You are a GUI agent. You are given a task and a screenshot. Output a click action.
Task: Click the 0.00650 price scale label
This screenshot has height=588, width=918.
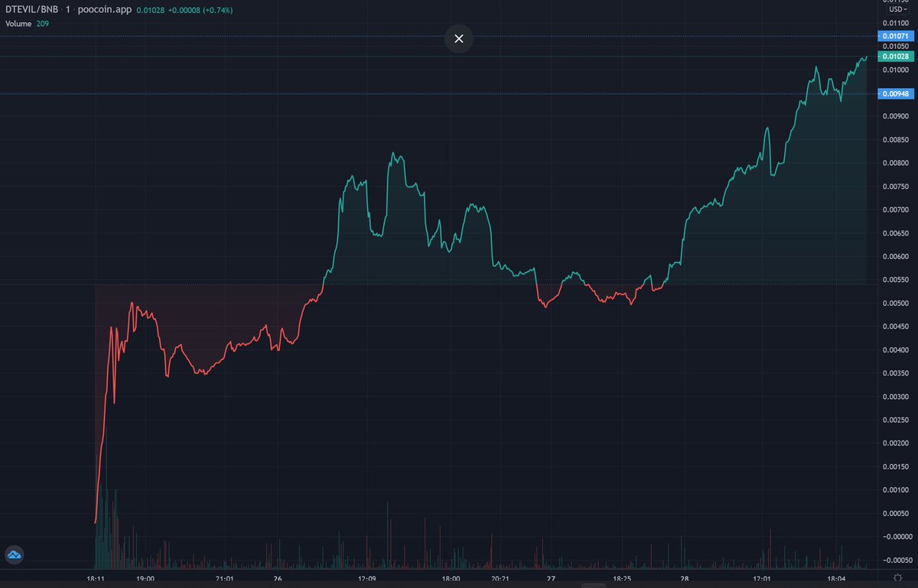[895, 233]
